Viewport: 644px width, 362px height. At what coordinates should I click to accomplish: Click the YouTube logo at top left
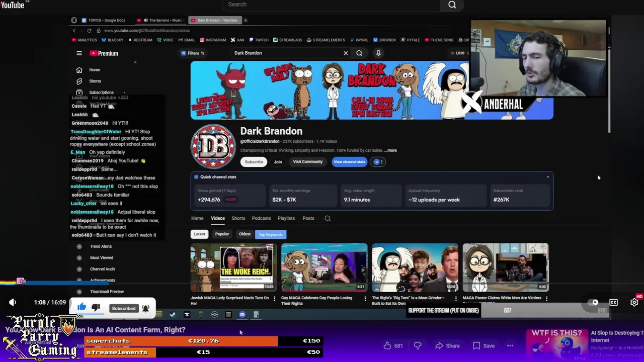point(13,5)
